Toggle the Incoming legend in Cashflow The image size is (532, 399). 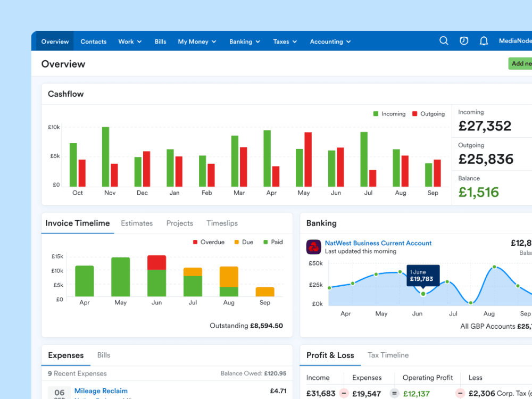[389, 114]
